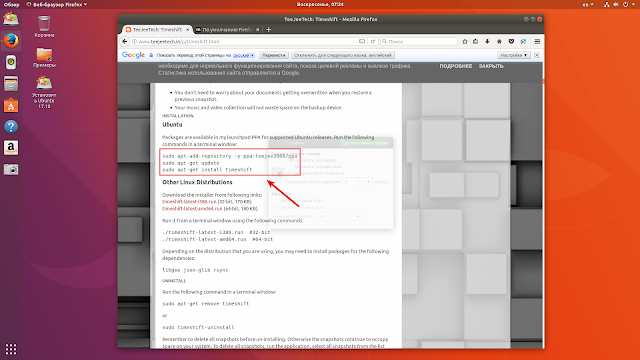Open the Firefox downloads arrow icon
The image size is (640, 360).
pos(487,41)
